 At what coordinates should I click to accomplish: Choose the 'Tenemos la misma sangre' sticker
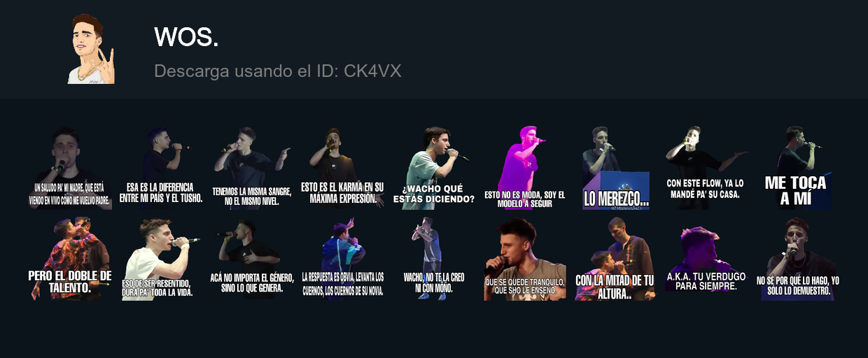click(x=251, y=168)
